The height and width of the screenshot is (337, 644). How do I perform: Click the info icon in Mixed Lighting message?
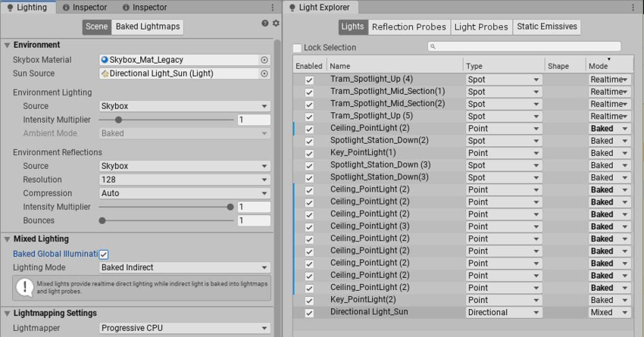pyautogui.click(x=25, y=287)
